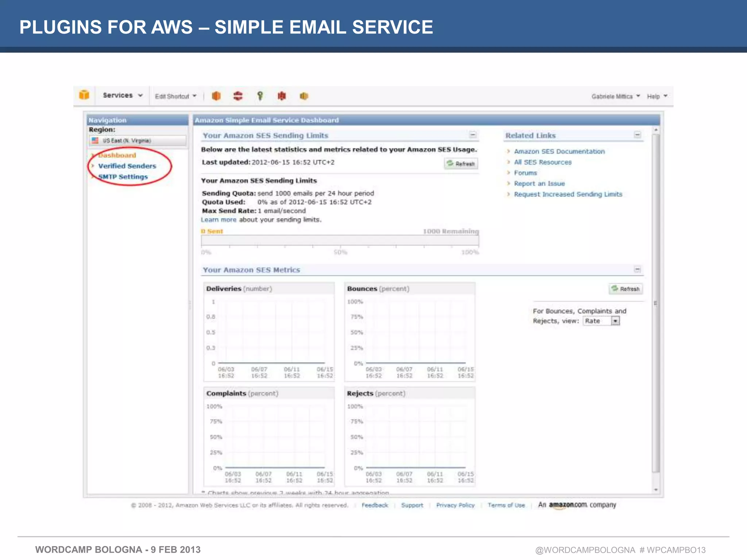
Task: Click the Complaints chart
Action: (269, 436)
